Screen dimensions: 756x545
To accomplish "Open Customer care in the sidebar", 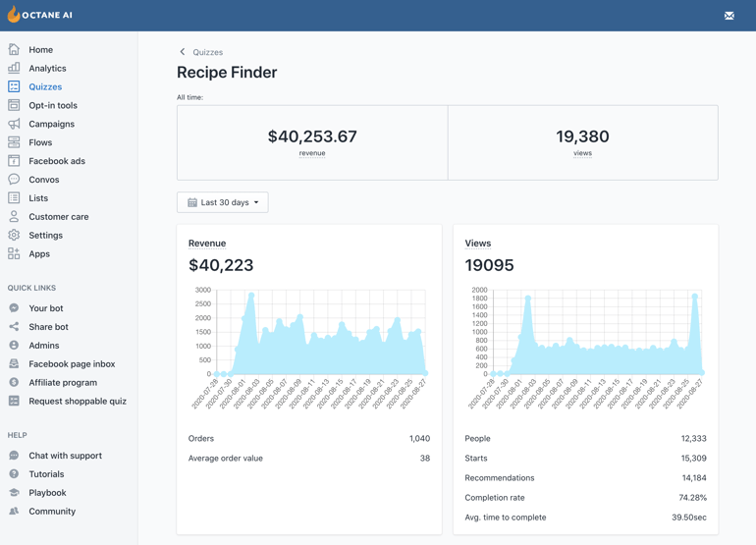I will click(59, 217).
